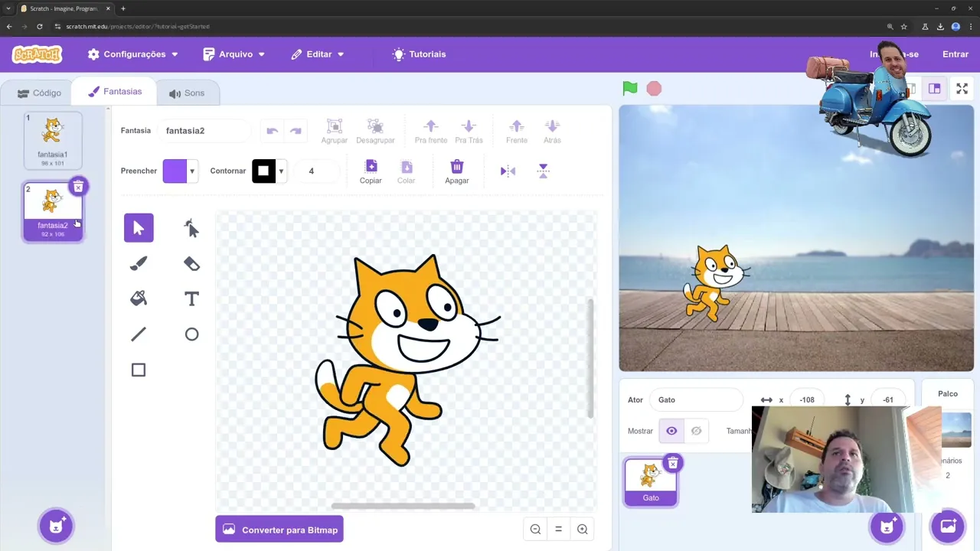Open the Configurações menu

click(132, 54)
